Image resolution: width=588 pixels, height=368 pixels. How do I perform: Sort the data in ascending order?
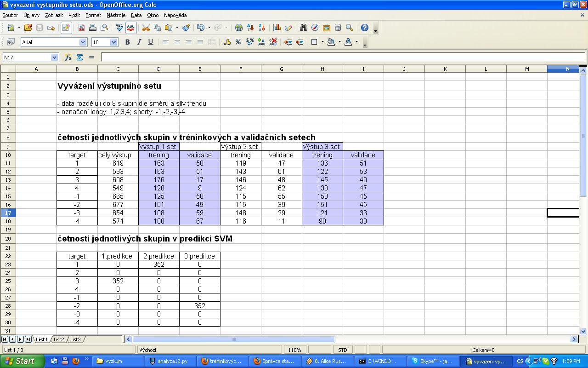coord(250,28)
